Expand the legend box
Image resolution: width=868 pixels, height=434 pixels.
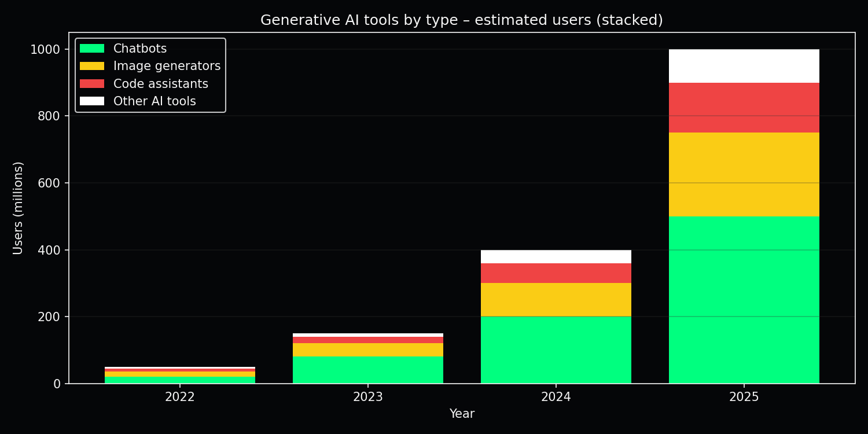click(149, 75)
